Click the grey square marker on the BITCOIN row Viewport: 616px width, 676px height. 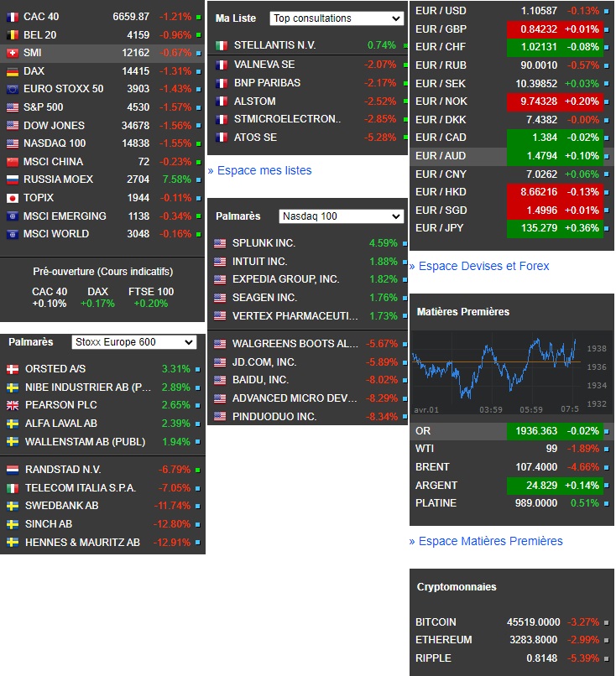pyautogui.click(x=607, y=623)
